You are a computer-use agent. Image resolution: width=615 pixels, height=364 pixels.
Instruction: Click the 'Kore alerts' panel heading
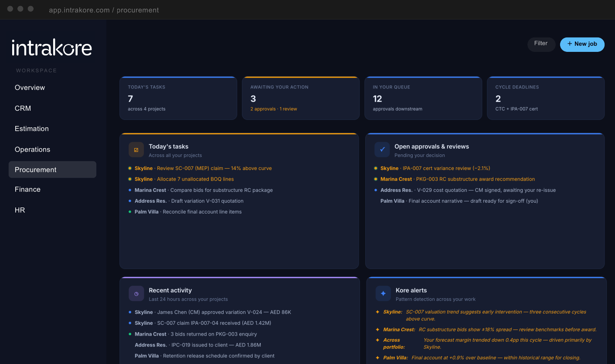(411, 290)
